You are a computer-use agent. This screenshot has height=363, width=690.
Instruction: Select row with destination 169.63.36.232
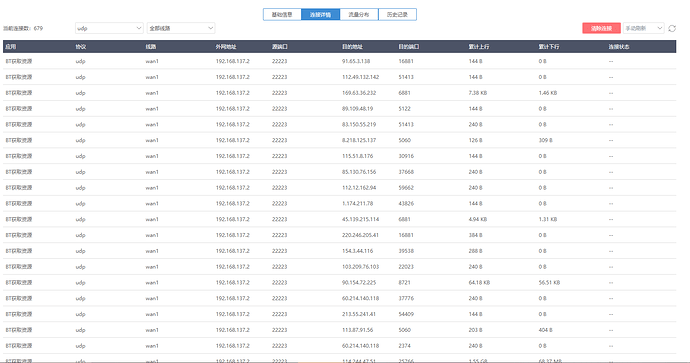click(339, 93)
